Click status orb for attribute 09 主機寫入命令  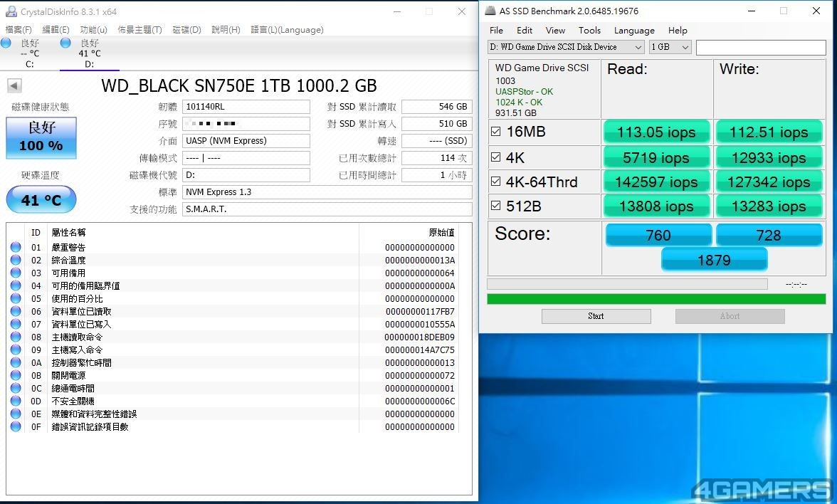coord(16,350)
